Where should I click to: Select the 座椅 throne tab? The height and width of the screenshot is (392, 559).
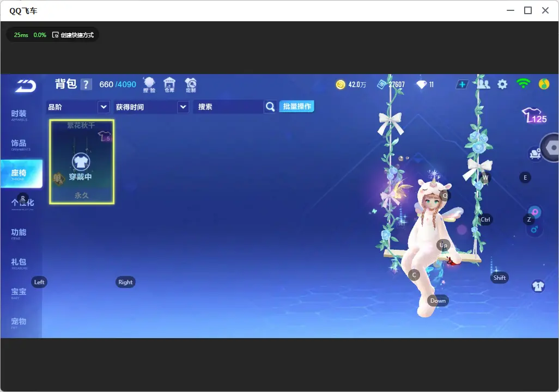[21, 174]
